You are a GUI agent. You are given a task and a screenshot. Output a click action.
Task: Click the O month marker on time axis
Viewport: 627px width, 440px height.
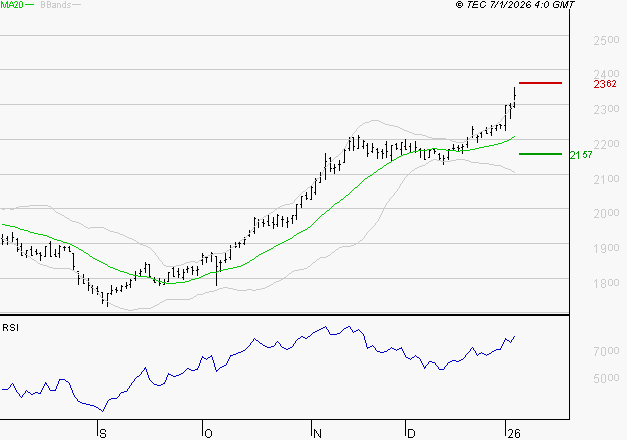tap(208, 434)
